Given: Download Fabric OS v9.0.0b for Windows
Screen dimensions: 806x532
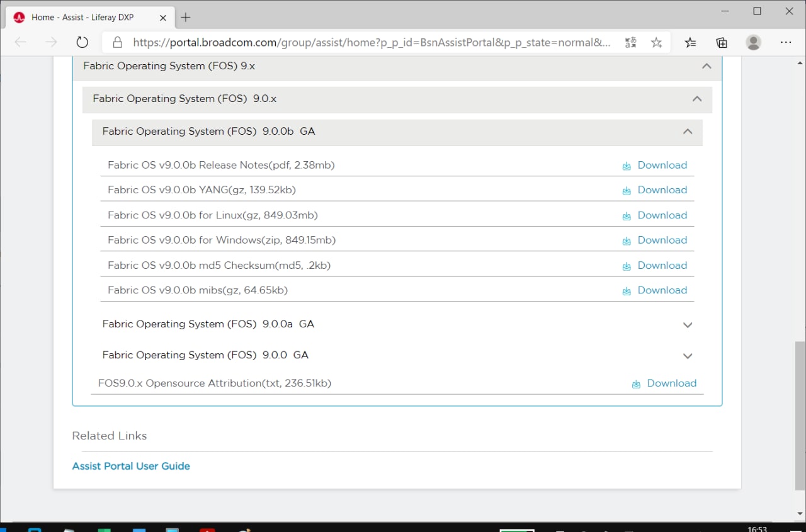Looking at the screenshot, I should [x=662, y=240].
